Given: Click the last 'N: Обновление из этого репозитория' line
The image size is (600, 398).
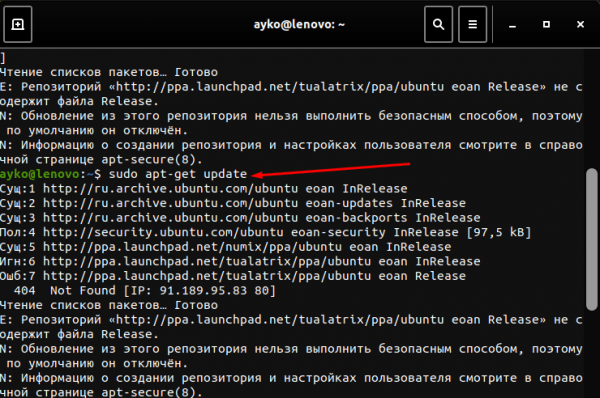Looking at the screenshot, I should coord(291,349).
